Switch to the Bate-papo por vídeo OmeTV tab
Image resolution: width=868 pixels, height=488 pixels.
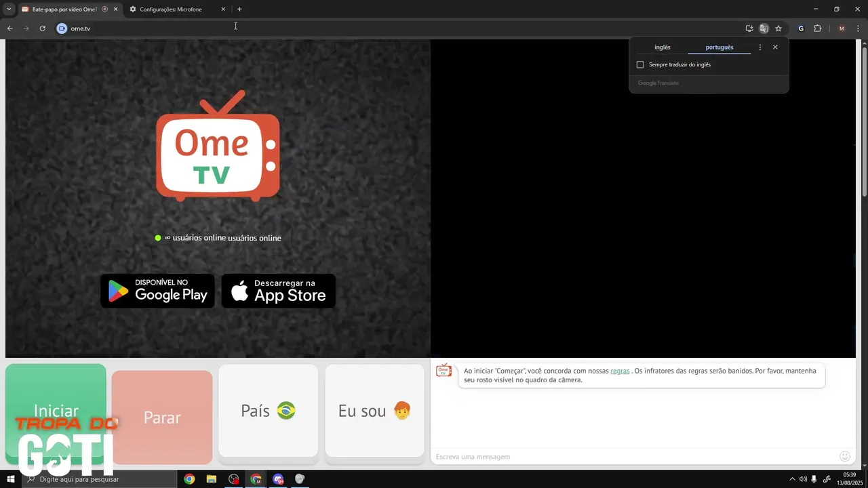pyautogui.click(x=64, y=9)
